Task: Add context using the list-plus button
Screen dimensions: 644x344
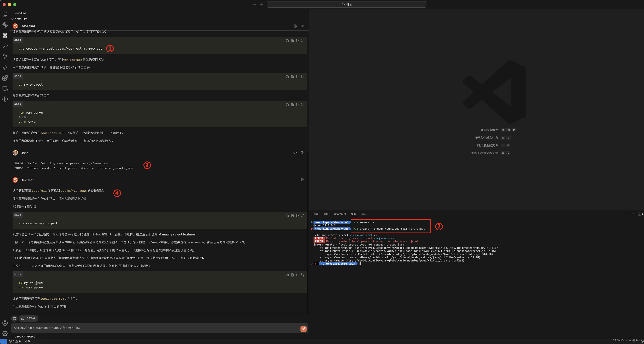Action: click(15, 319)
